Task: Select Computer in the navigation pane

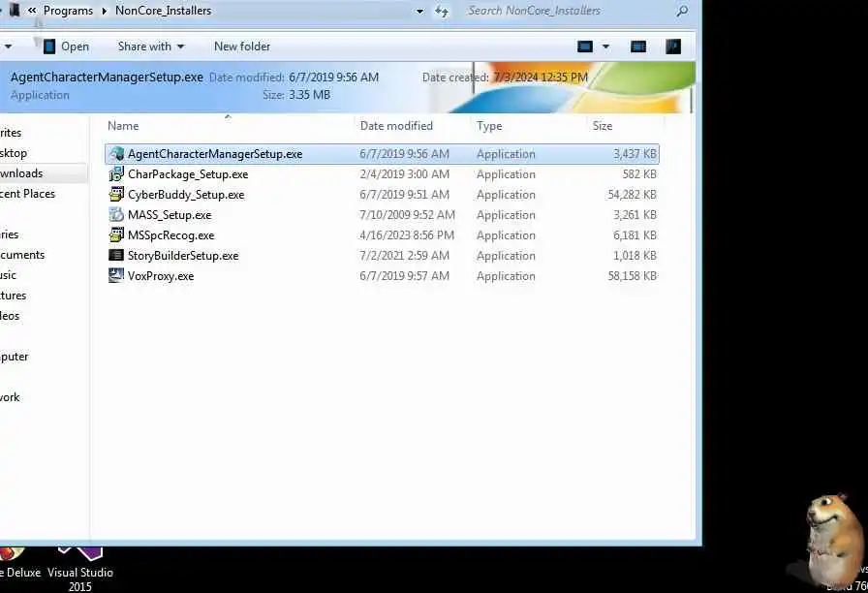Action: pyautogui.click(x=15, y=357)
